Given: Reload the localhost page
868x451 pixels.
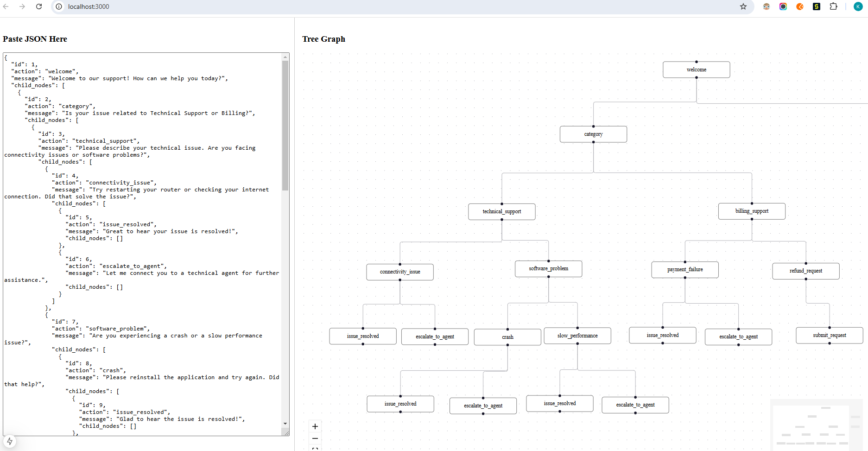Looking at the screenshot, I should tap(39, 6).
